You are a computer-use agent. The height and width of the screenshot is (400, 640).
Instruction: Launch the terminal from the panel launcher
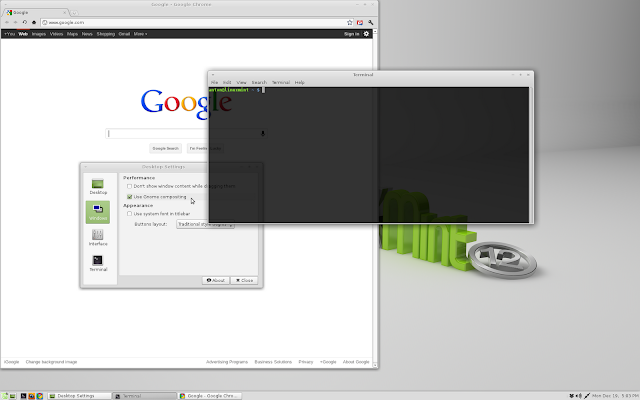click(x=24, y=396)
